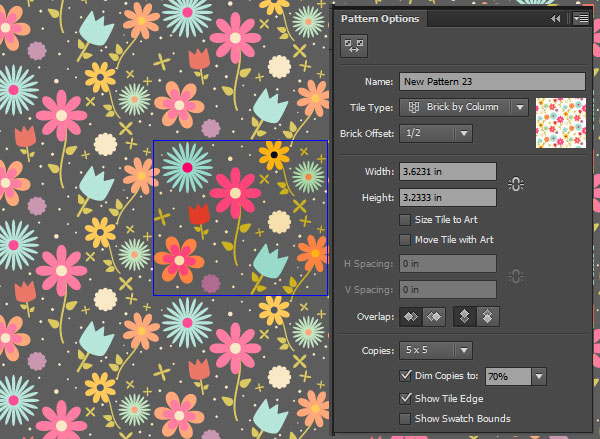
Task: Open the Pattern Options panel menu
Action: pyautogui.click(x=580, y=18)
